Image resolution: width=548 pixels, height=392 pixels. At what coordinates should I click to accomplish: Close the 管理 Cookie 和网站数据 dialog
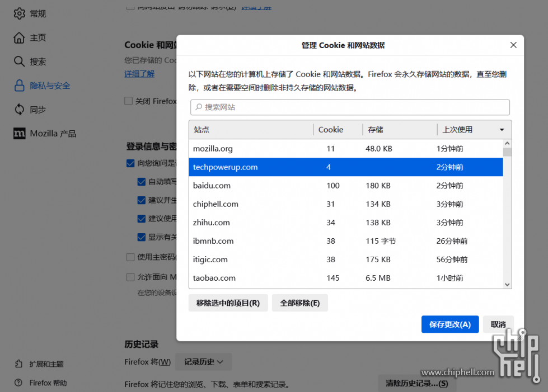point(513,45)
